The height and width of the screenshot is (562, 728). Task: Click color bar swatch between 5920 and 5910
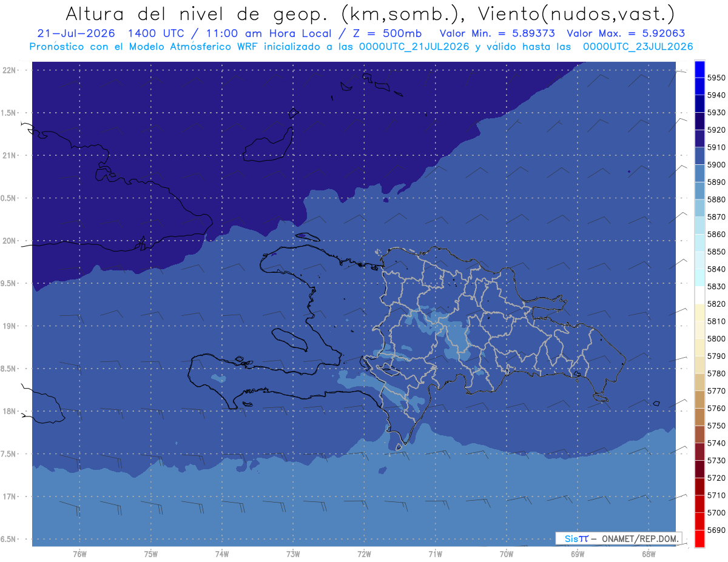tap(699, 139)
